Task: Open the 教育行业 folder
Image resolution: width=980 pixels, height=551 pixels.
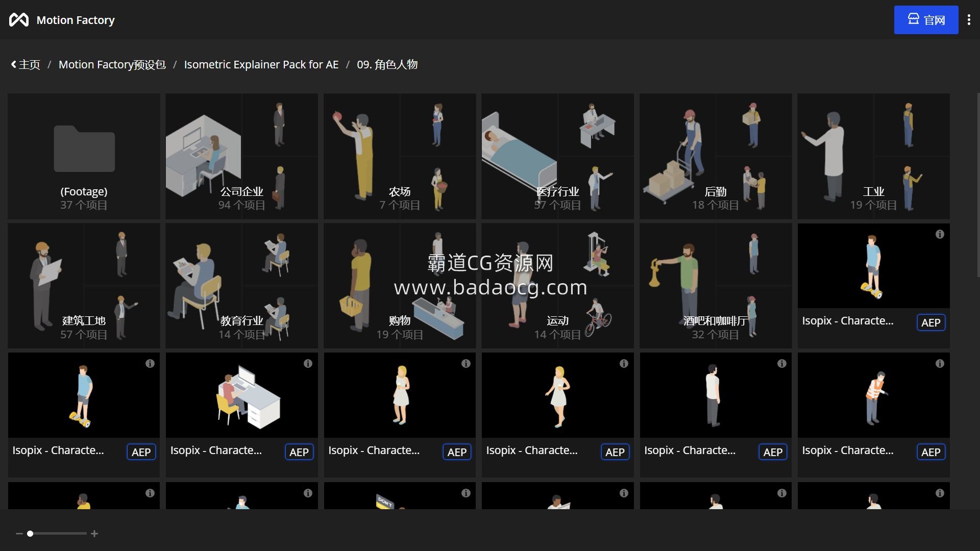Action: (241, 286)
